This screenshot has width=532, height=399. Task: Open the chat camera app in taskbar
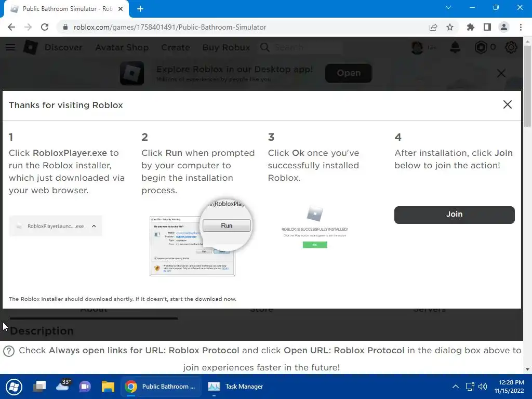click(x=85, y=387)
